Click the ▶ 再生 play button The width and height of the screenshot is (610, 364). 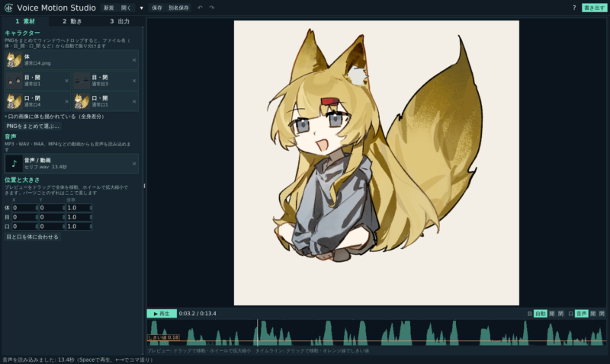(x=162, y=314)
